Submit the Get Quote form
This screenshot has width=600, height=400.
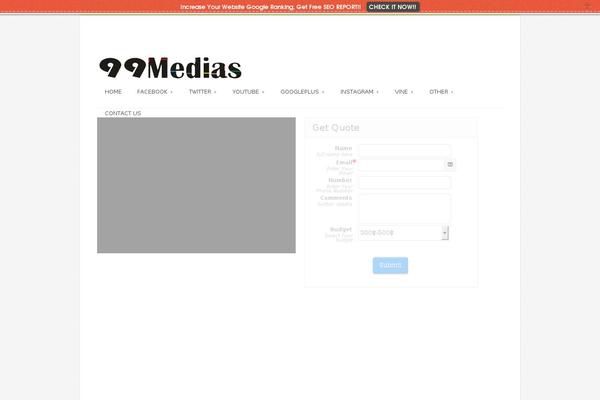click(x=390, y=265)
